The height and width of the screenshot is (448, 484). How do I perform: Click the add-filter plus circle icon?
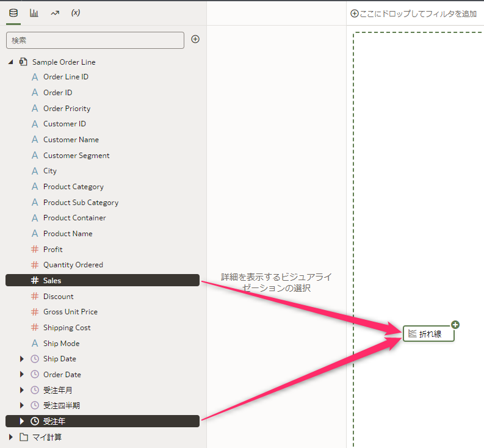355,13
